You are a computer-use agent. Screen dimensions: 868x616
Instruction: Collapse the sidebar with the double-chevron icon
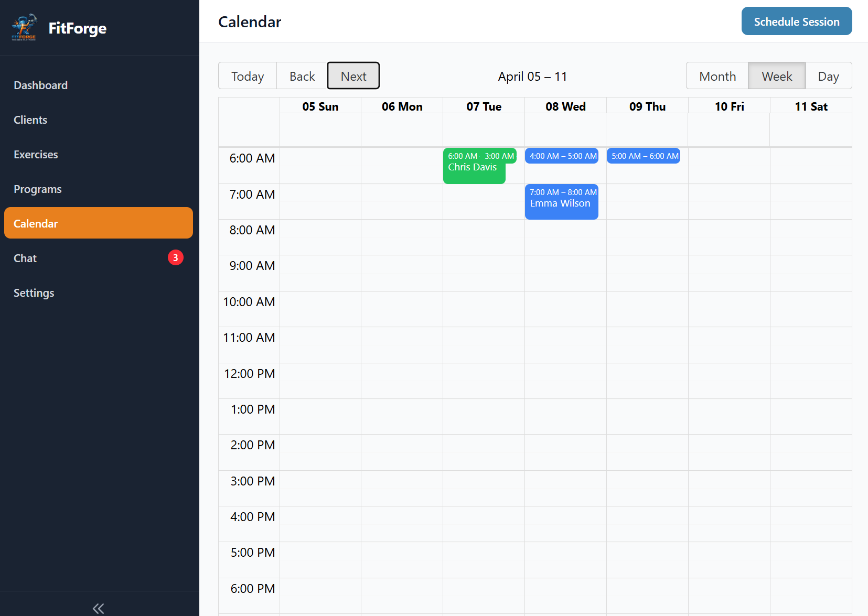98,608
